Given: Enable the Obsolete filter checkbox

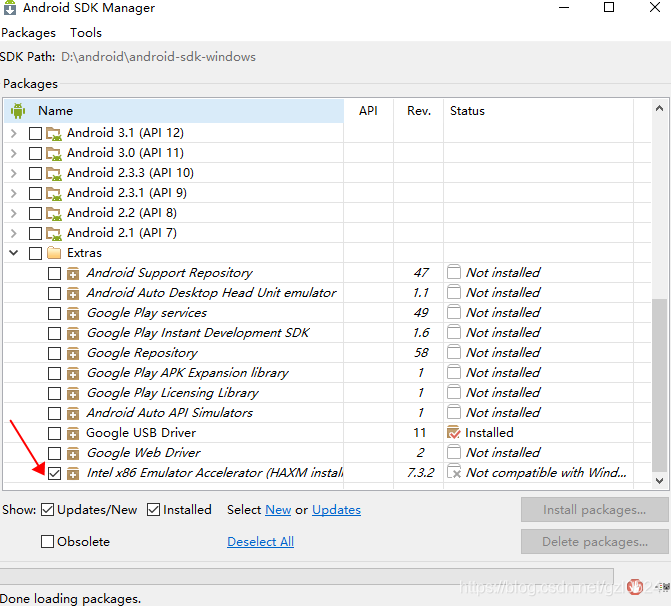Looking at the screenshot, I should point(48,542).
